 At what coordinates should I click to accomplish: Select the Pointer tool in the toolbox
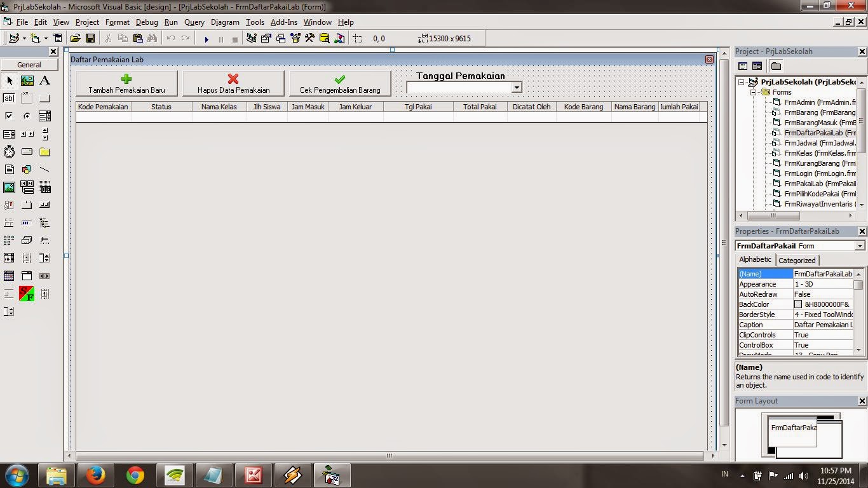[x=9, y=81]
